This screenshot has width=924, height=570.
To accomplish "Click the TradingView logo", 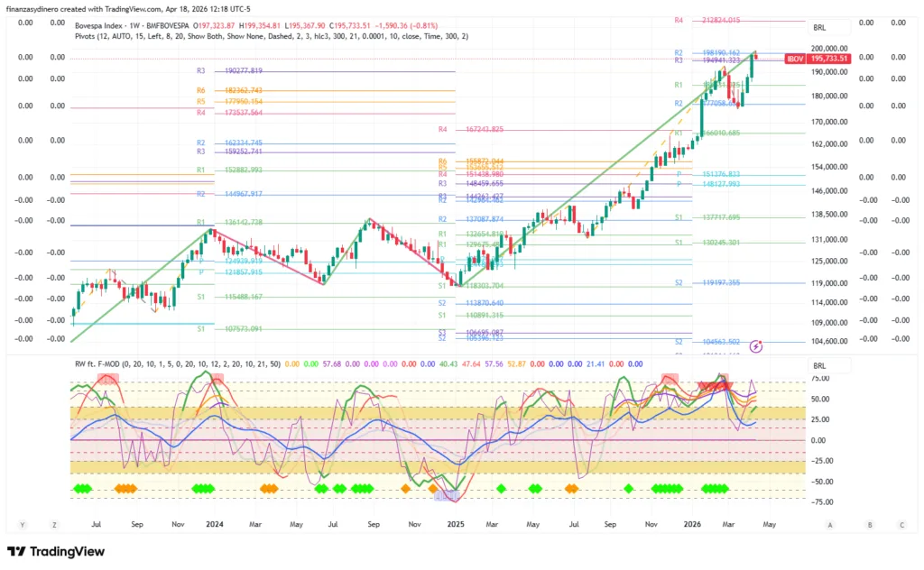I will [x=56, y=551].
